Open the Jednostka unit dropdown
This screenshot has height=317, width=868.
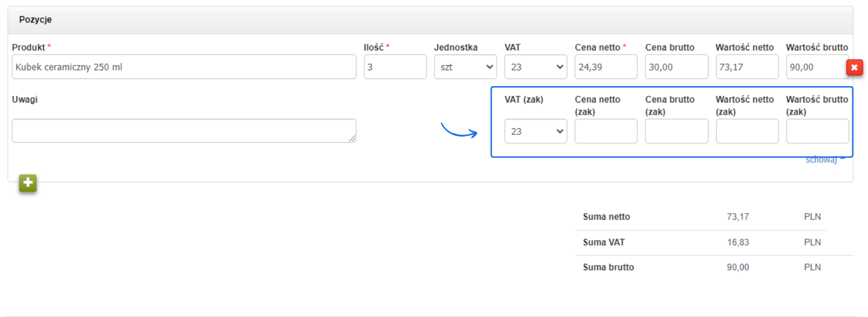coord(465,67)
